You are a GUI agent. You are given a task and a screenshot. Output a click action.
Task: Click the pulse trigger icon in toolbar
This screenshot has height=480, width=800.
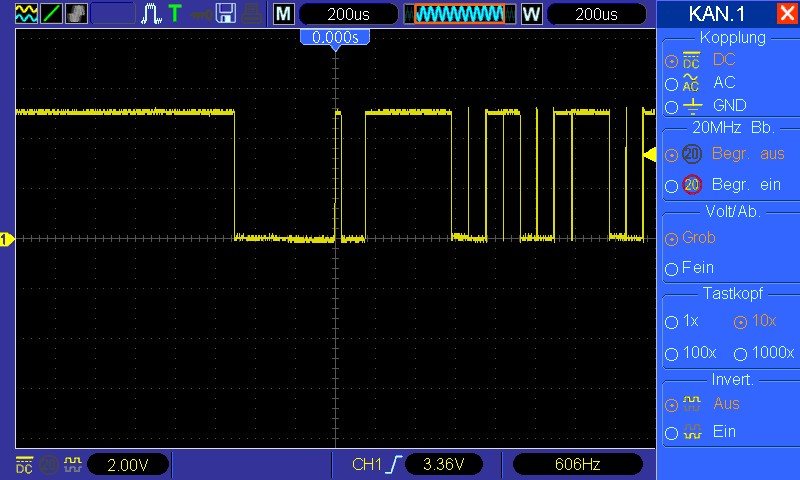pyautogui.click(x=151, y=14)
